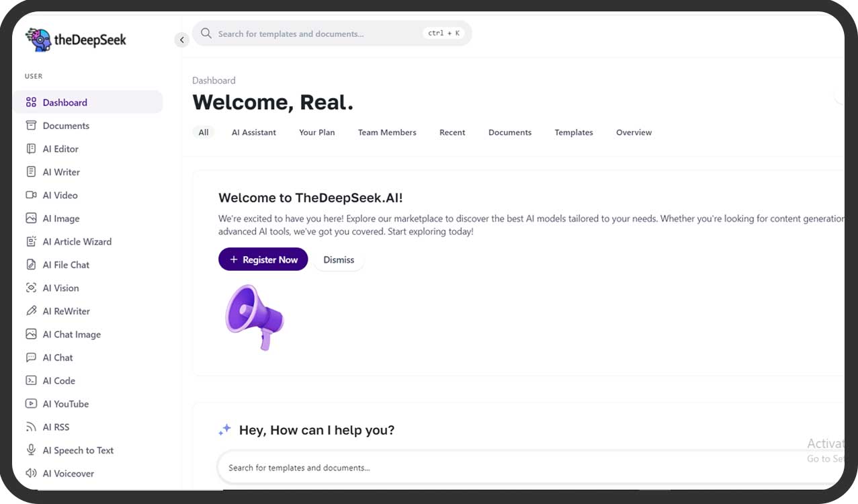Dismiss the welcome banner

339,259
